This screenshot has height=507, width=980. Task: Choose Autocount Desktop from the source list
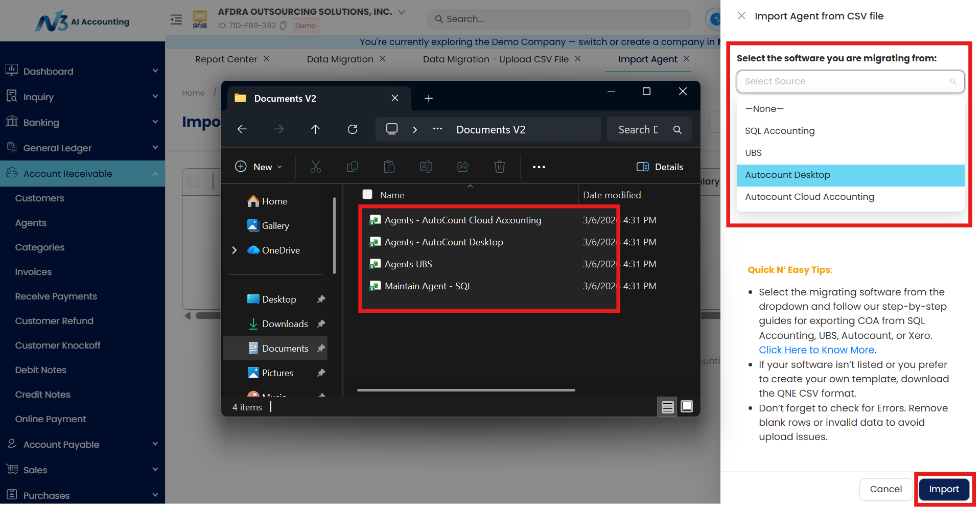point(850,175)
